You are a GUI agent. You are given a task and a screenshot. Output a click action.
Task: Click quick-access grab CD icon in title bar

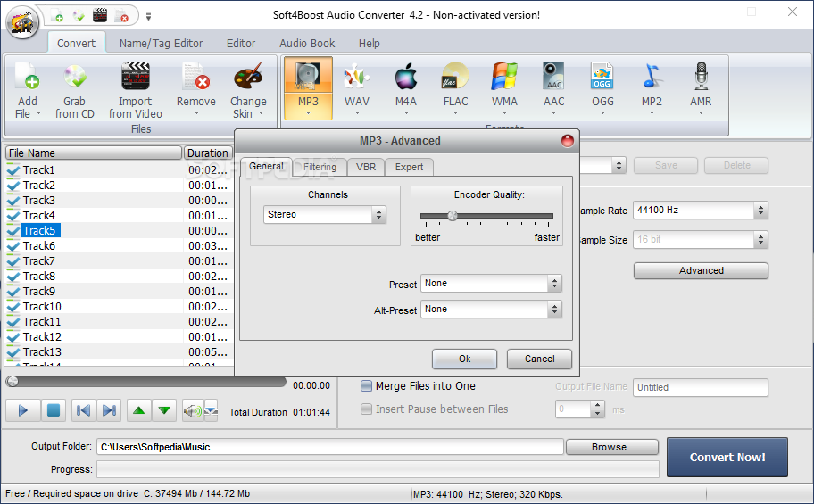point(79,15)
